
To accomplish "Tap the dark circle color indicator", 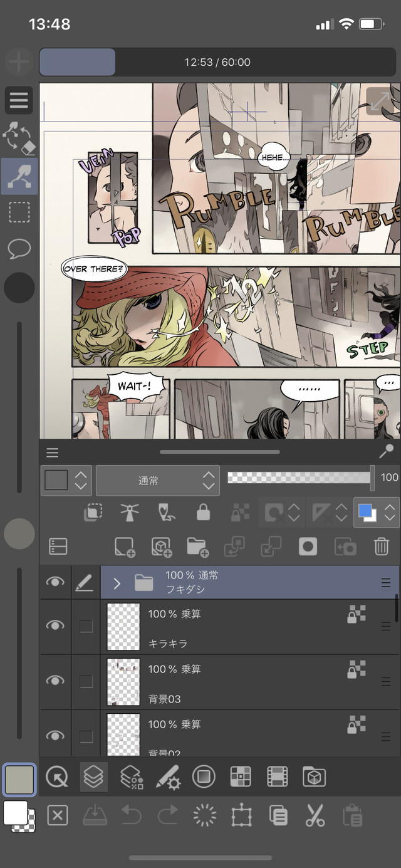I will pyautogui.click(x=19, y=288).
